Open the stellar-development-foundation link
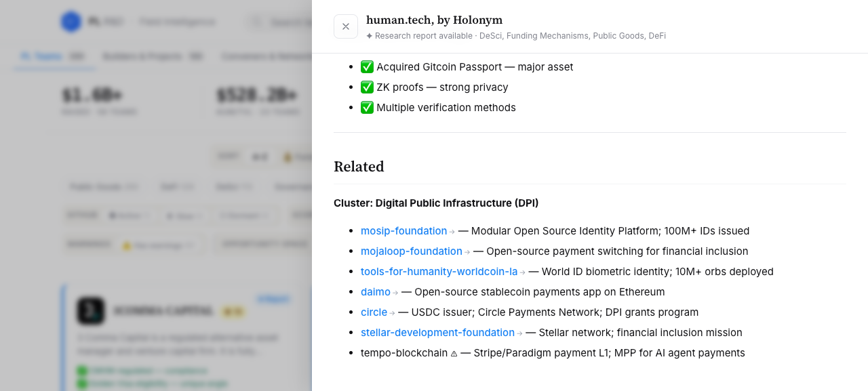Viewport: 868px width, 391px height. pyautogui.click(x=437, y=333)
